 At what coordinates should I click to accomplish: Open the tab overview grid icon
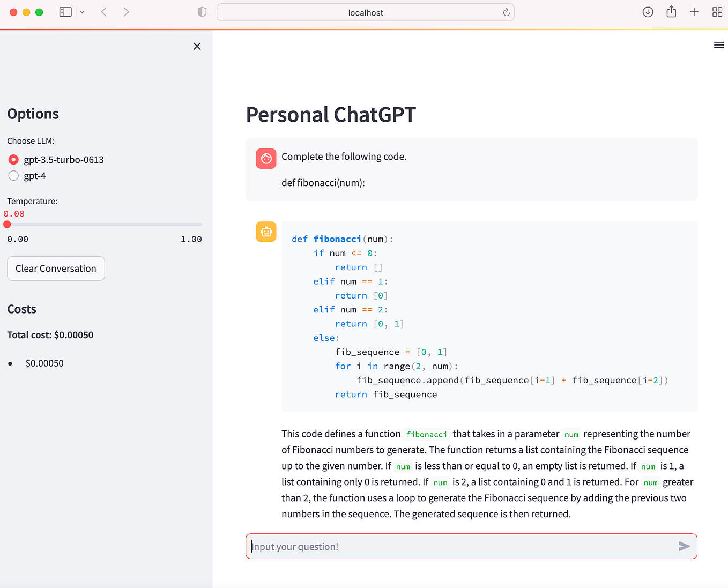tap(717, 11)
